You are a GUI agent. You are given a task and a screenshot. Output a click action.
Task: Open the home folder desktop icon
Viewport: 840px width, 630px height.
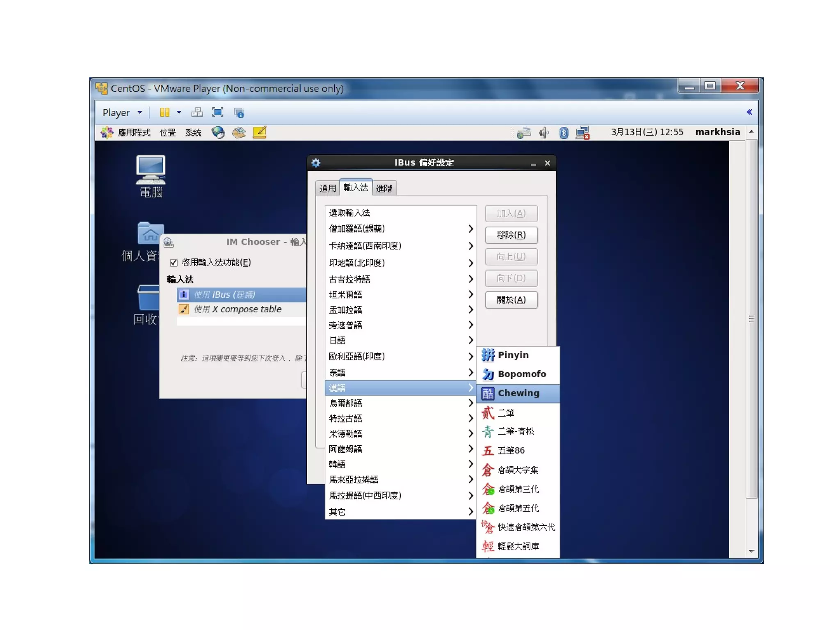point(150,233)
